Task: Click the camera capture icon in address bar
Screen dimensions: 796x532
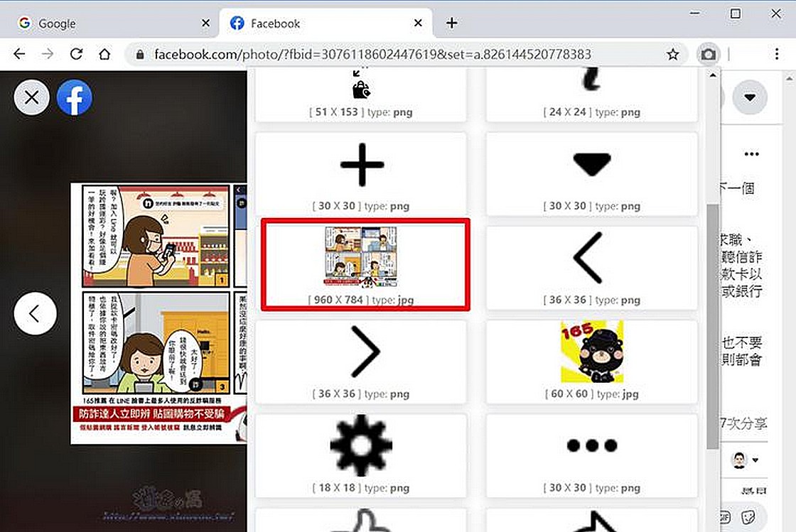Action: (x=708, y=54)
